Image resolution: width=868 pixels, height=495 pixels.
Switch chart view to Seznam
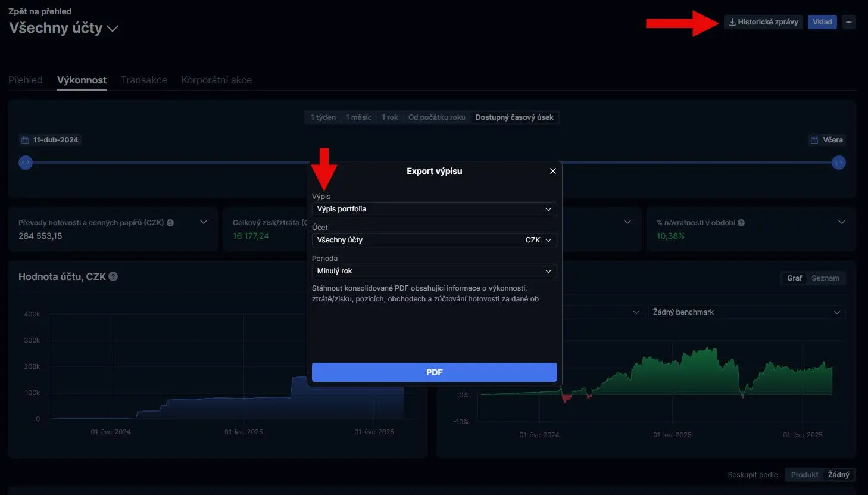point(825,278)
